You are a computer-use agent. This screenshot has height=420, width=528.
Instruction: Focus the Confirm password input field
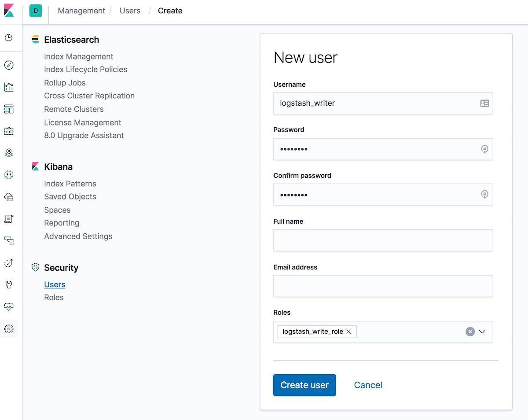point(383,195)
